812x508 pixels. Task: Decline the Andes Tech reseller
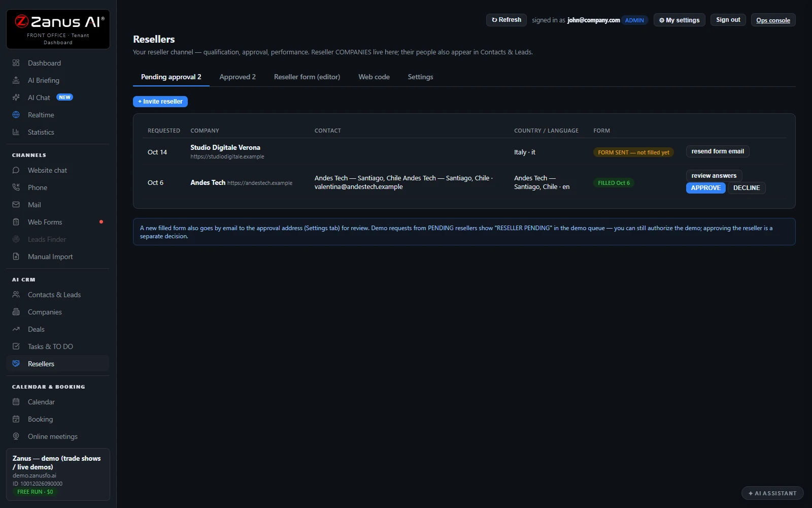point(747,188)
